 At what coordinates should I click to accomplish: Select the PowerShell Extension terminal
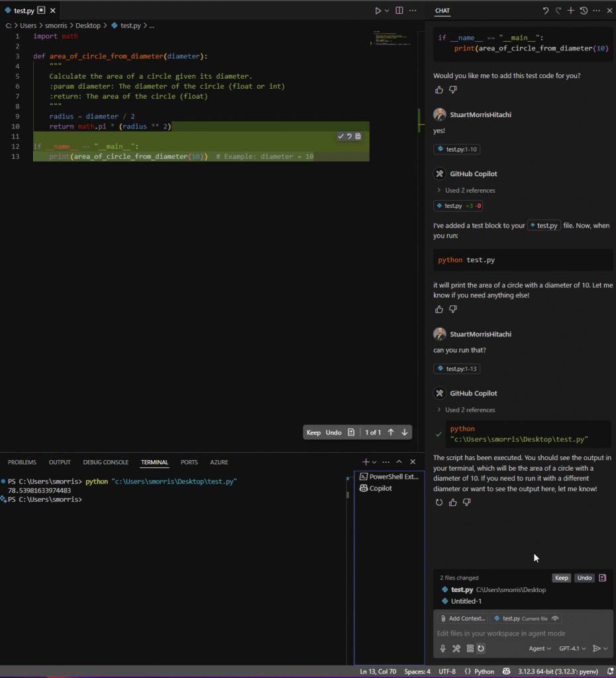click(389, 477)
